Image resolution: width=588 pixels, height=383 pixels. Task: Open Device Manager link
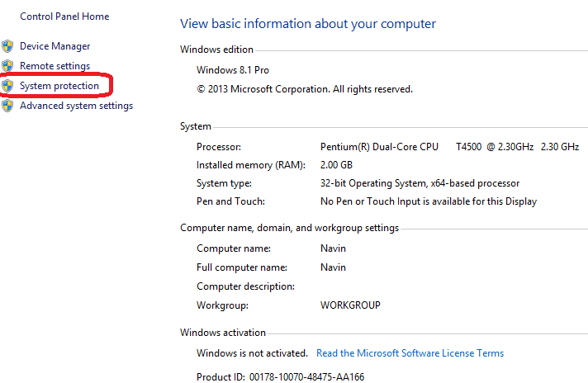(55, 46)
